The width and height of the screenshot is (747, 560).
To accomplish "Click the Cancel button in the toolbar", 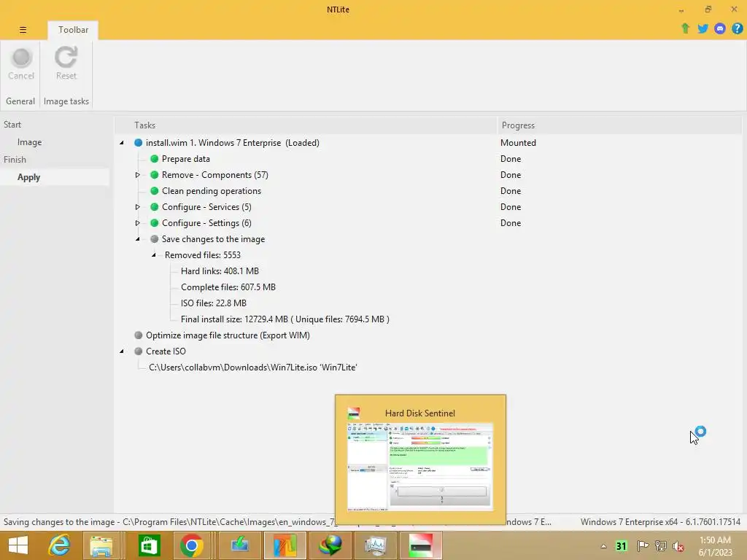I will [21, 64].
